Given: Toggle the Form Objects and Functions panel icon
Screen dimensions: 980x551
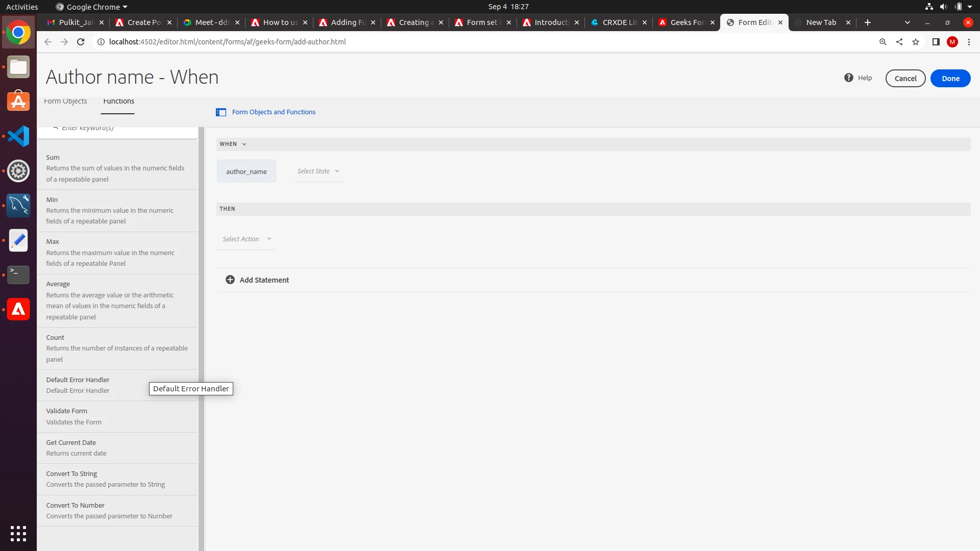Looking at the screenshot, I should click(221, 112).
